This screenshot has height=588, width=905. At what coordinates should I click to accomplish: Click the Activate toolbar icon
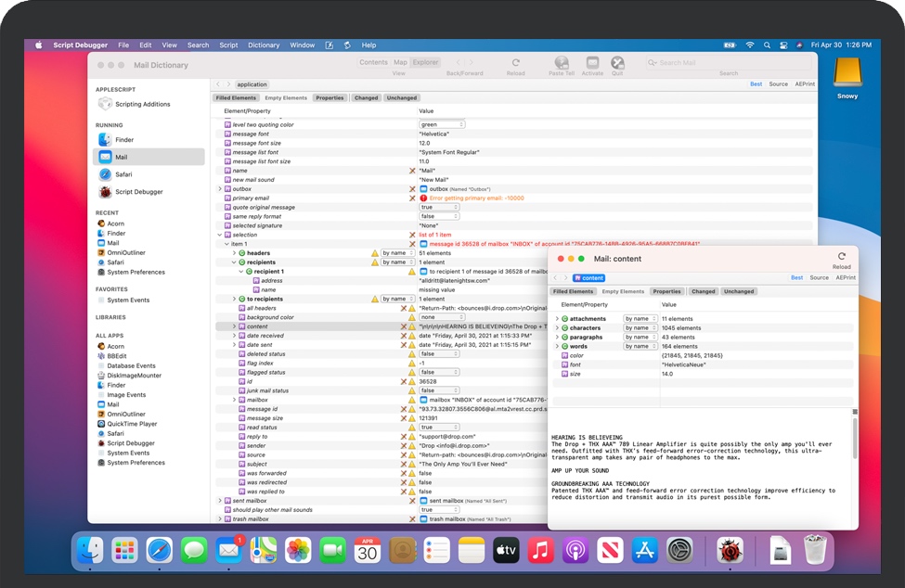pyautogui.click(x=592, y=64)
